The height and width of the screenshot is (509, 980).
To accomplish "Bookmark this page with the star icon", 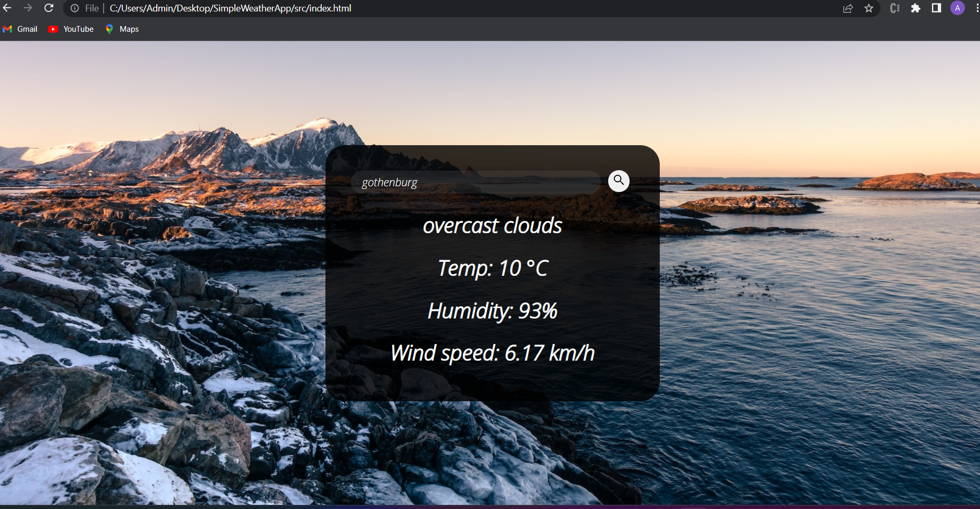I will (869, 8).
